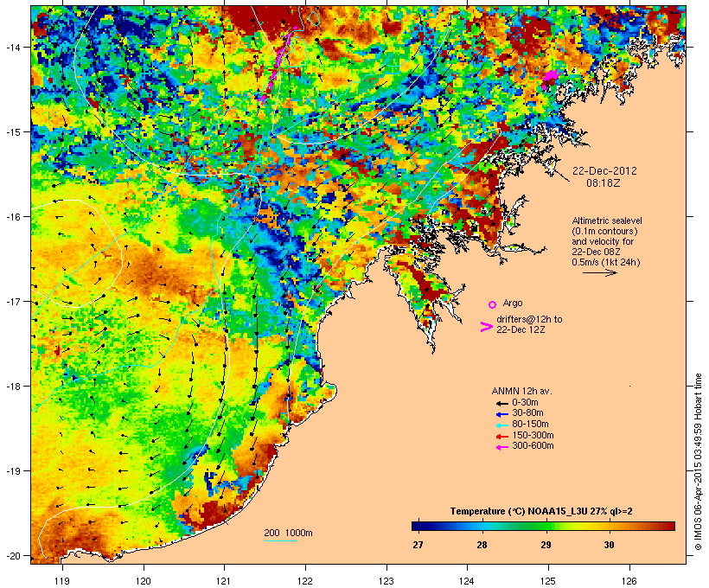Click the 'drifters@12h to' label
The image size is (709, 588).
click(529, 319)
